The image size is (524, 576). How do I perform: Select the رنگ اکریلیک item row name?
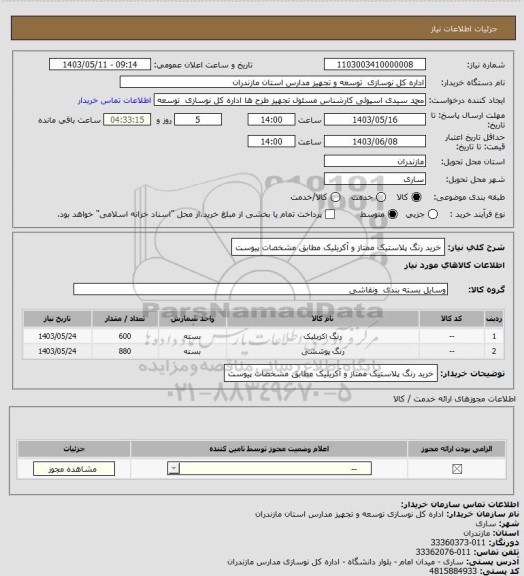tap(322, 336)
